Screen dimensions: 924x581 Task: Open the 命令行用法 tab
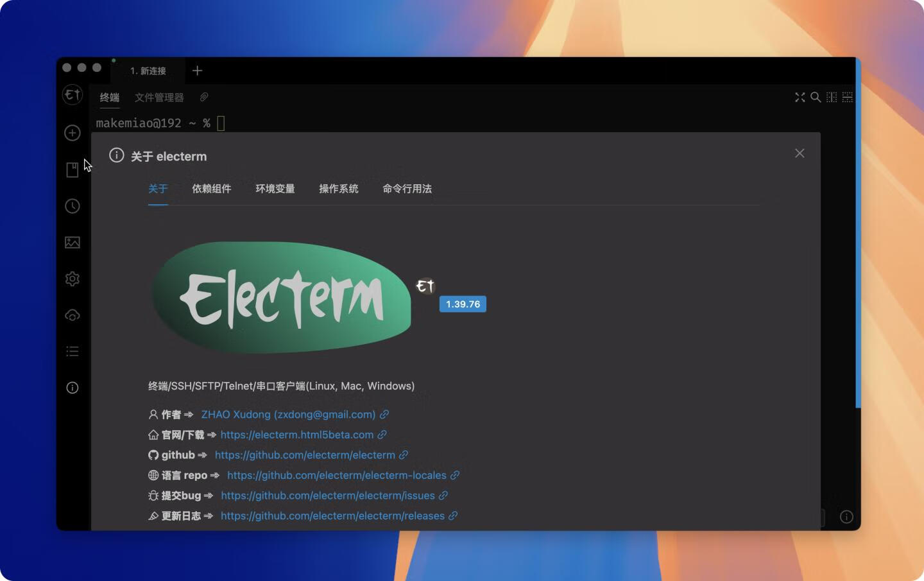407,189
